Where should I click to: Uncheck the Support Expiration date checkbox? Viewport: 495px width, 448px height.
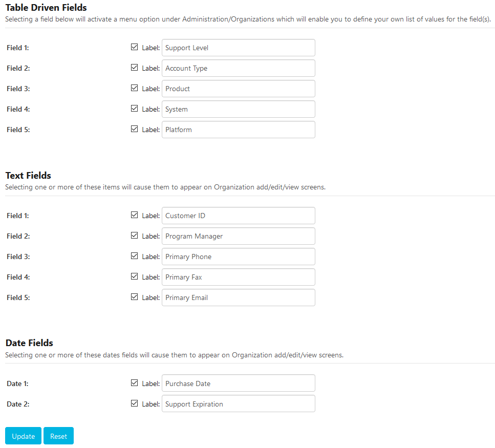[135, 403]
